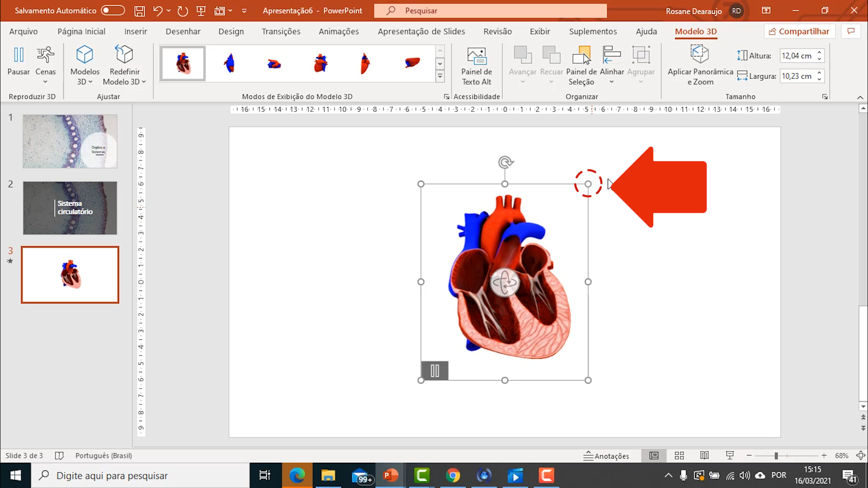This screenshot has height=488, width=868.
Task: Open the Painel de Seleção
Action: coord(581,66)
